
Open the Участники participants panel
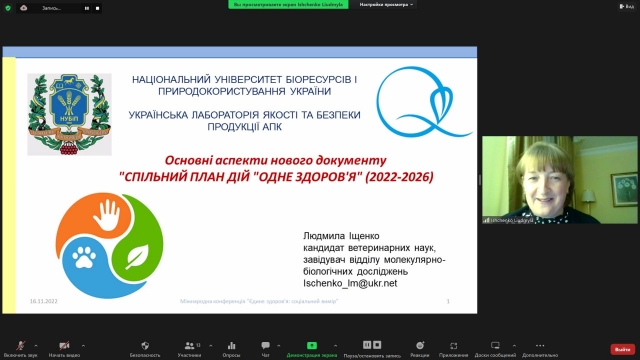pyautogui.click(x=189, y=349)
